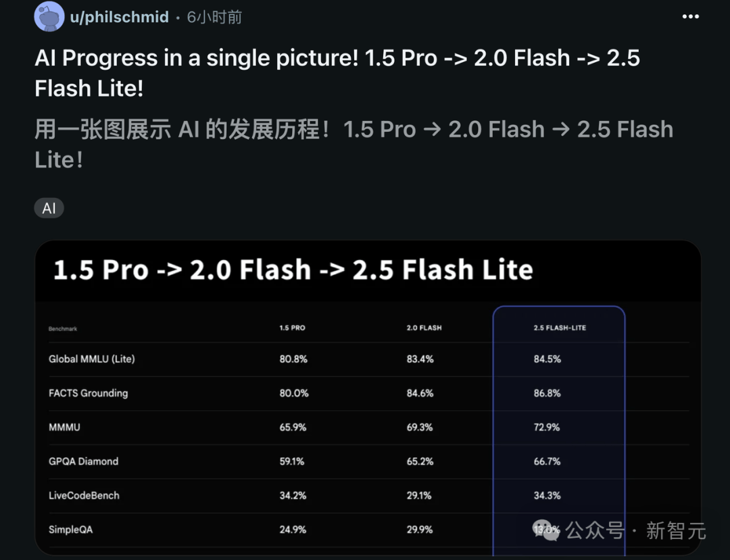Open u/philschmid user profile link
The height and width of the screenshot is (560, 730).
click(x=119, y=17)
